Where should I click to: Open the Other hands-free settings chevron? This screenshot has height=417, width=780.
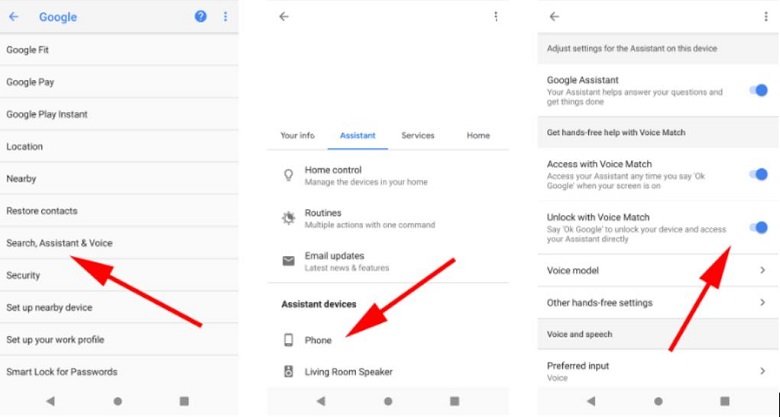[x=762, y=303]
